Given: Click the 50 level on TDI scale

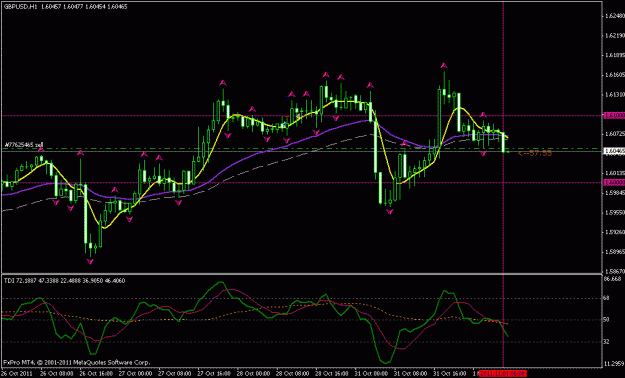Looking at the screenshot, I should pos(607,320).
